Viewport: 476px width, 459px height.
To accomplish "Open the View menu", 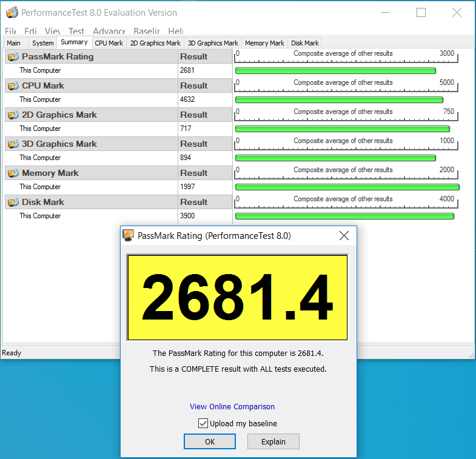I will [x=52, y=31].
